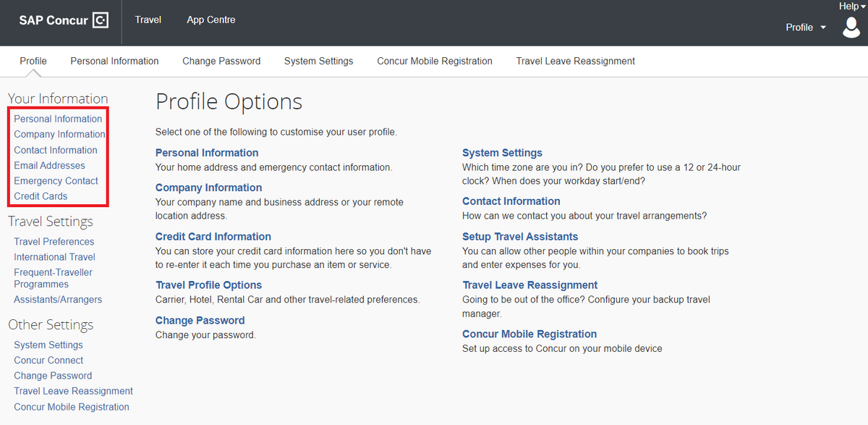Open Travel Preferences sidebar link
This screenshot has height=425, width=868.
pyautogui.click(x=54, y=241)
